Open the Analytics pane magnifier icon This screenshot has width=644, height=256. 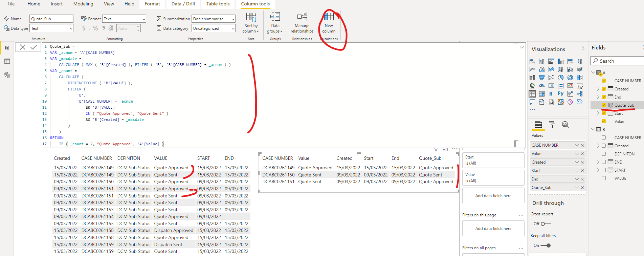[x=565, y=125]
